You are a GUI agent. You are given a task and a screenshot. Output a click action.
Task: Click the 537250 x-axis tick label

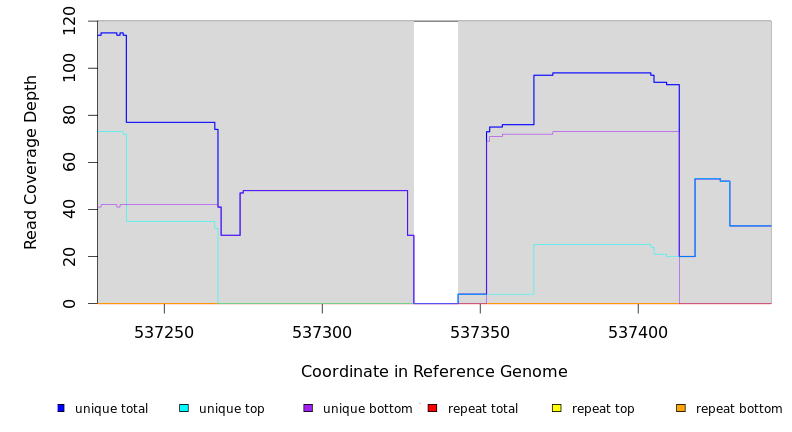coord(164,331)
